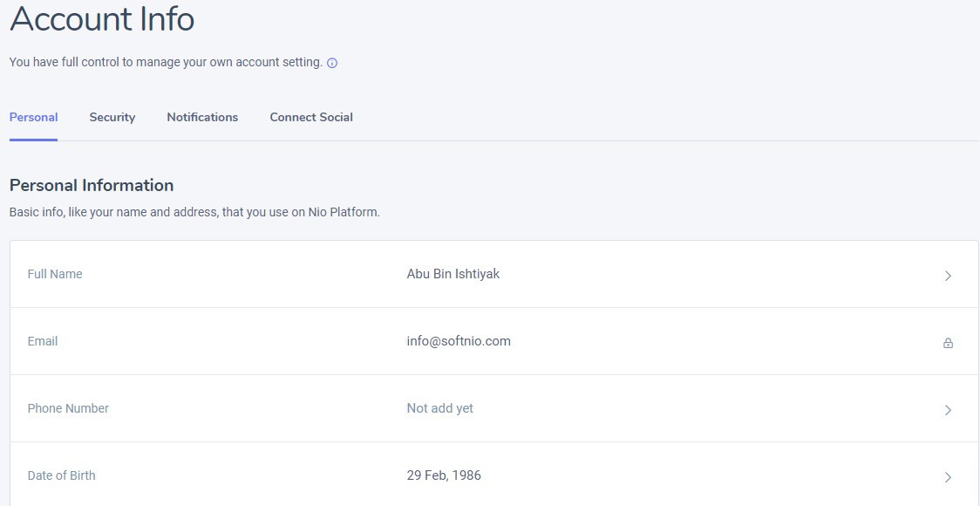Click the info icon beside account setting text
Screen dimensions: 980x506
pyautogui.click(x=332, y=63)
